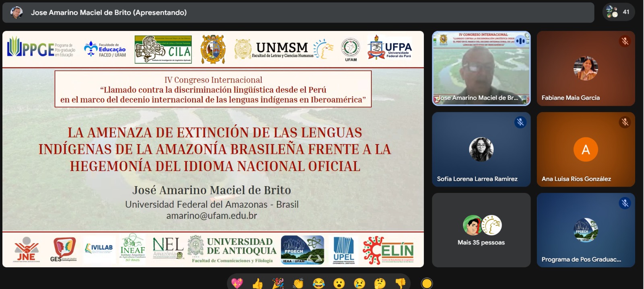The width and height of the screenshot is (644, 289).
Task: Select the presented slide in main view
Action: 213,149
